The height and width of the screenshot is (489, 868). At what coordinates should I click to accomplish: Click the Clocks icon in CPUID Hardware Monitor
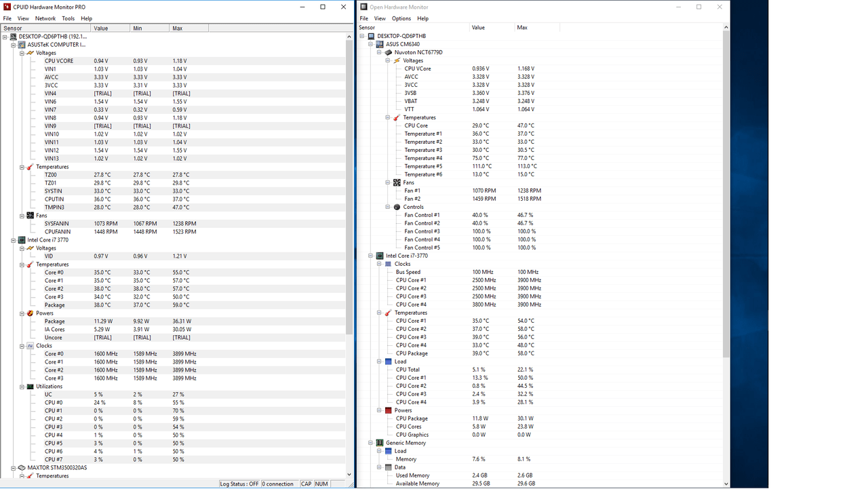click(31, 345)
